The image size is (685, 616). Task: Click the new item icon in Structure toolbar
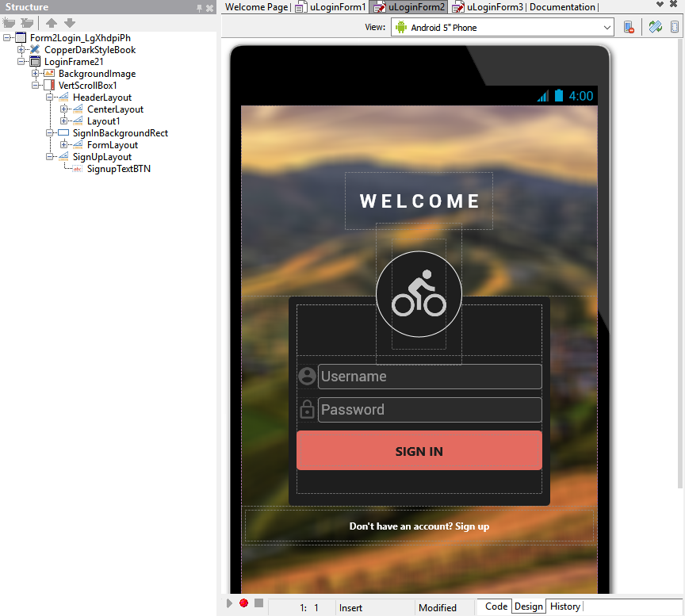(10, 23)
